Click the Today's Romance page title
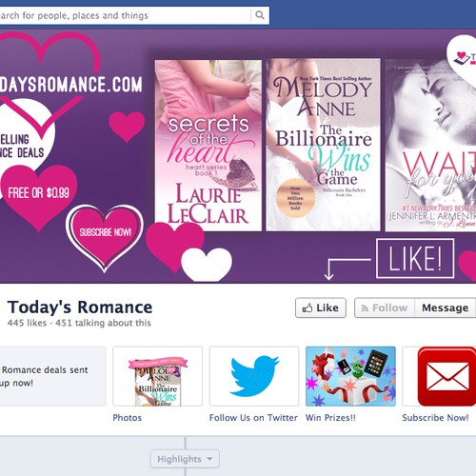This screenshot has height=476, width=476. [80, 307]
